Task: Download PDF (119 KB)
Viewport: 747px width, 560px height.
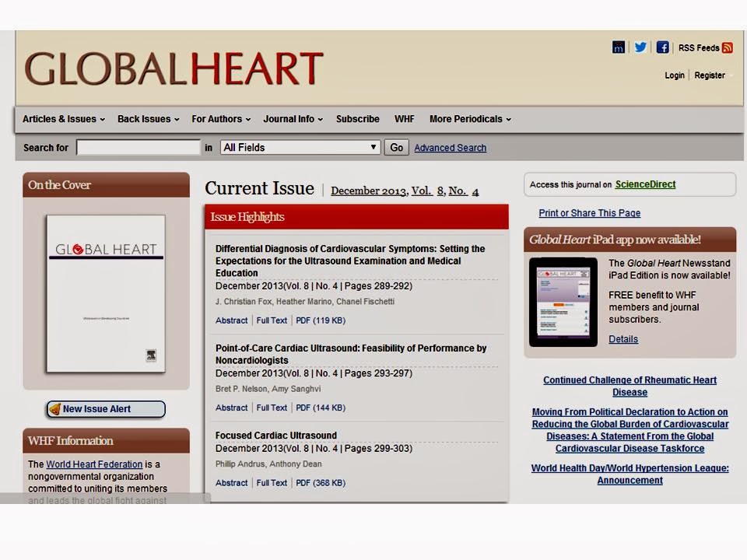Action: pyautogui.click(x=321, y=320)
